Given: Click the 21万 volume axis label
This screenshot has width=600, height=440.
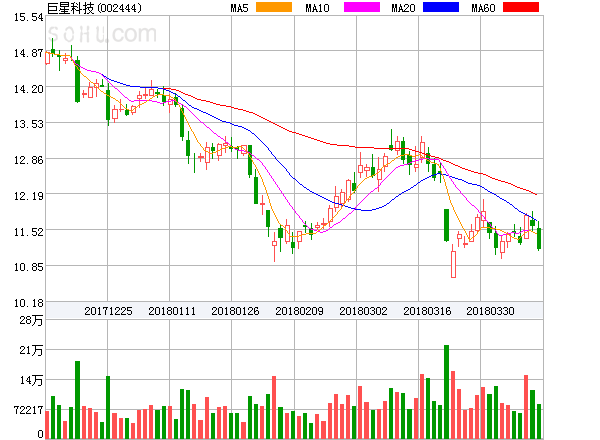Looking at the screenshot, I should pyautogui.click(x=31, y=350).
